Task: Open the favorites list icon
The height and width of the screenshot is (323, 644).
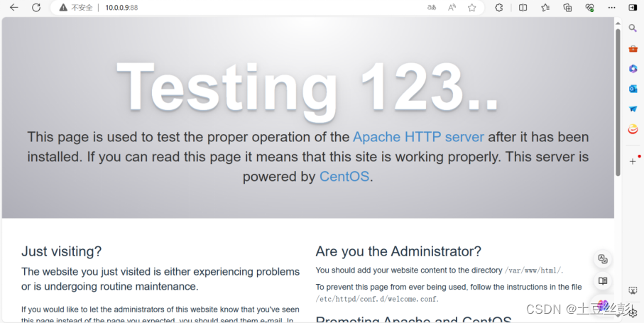Action: [x=545, y=7]
